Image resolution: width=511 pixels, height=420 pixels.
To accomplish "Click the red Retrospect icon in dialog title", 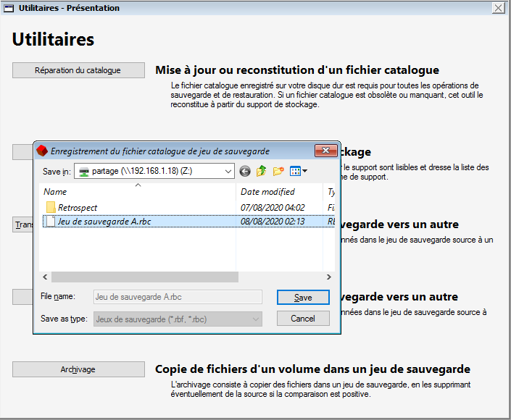I will point(42,151).
